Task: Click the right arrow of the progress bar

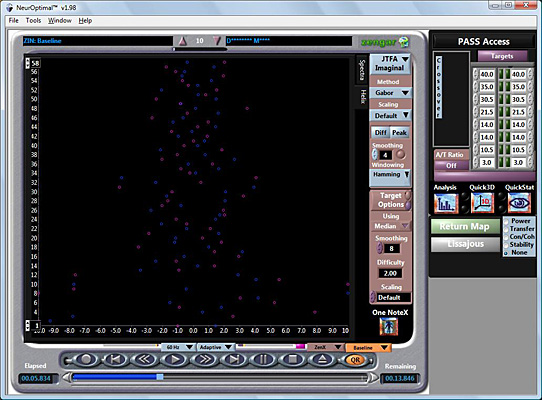Action: click(x=374, y=378)
